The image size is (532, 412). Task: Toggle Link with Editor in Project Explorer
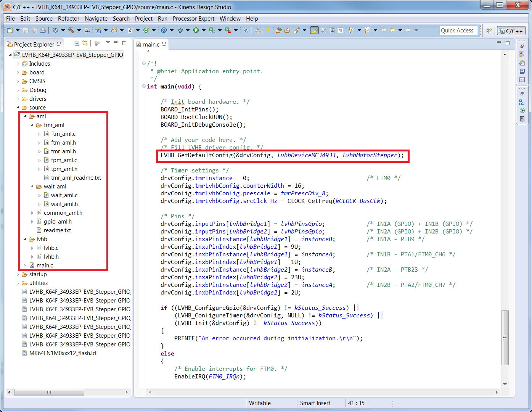tap(85, 43)
